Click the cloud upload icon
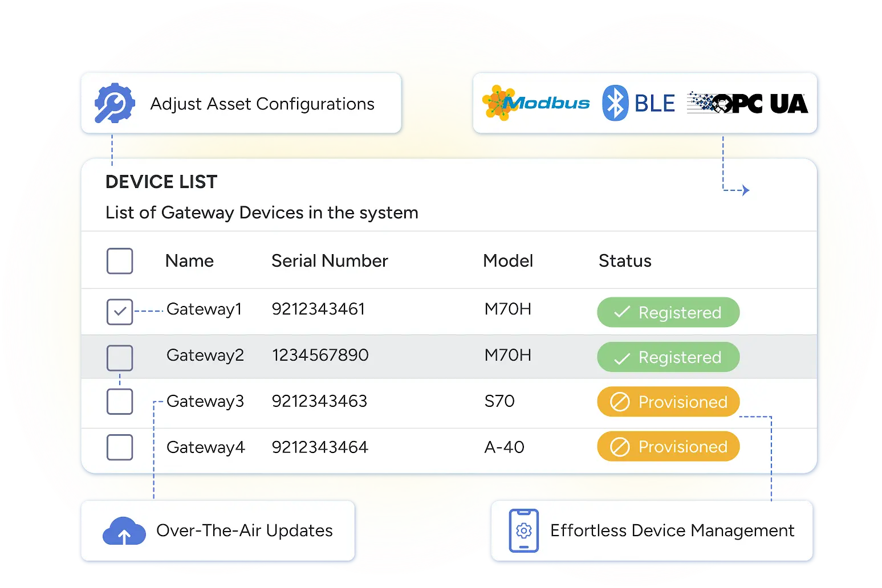Viewport: 882px width, 588px height. tap(124, 531)
